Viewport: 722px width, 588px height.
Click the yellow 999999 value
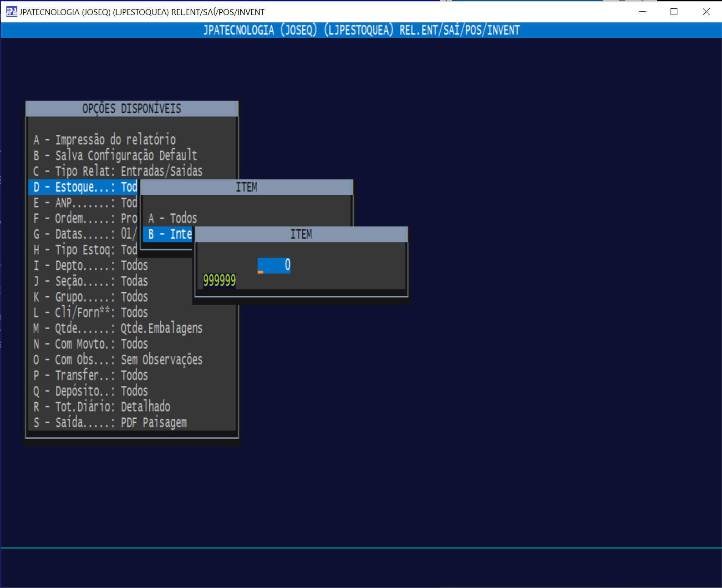click(x=219, y=280)
